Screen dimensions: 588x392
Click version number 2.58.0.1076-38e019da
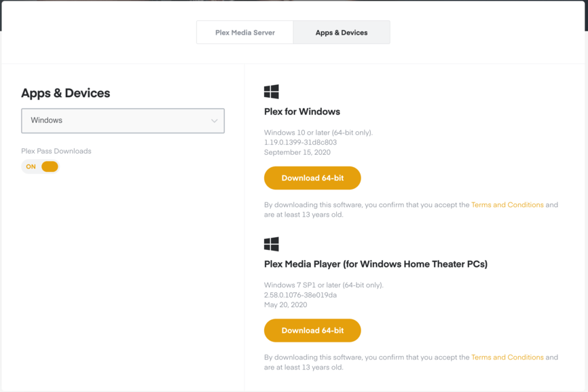(300, 295)
